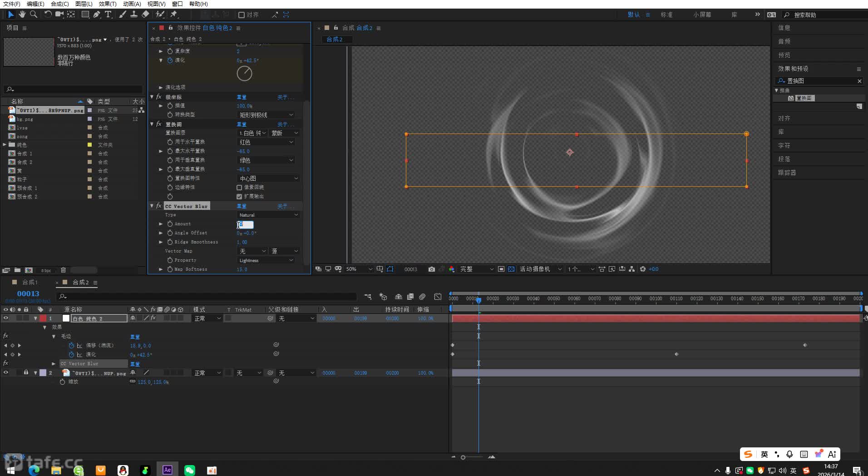The width and height of the screenshot is (868, 476).
Task: Enable the 像素回绕 checkbox
Action: coord(239,188)
